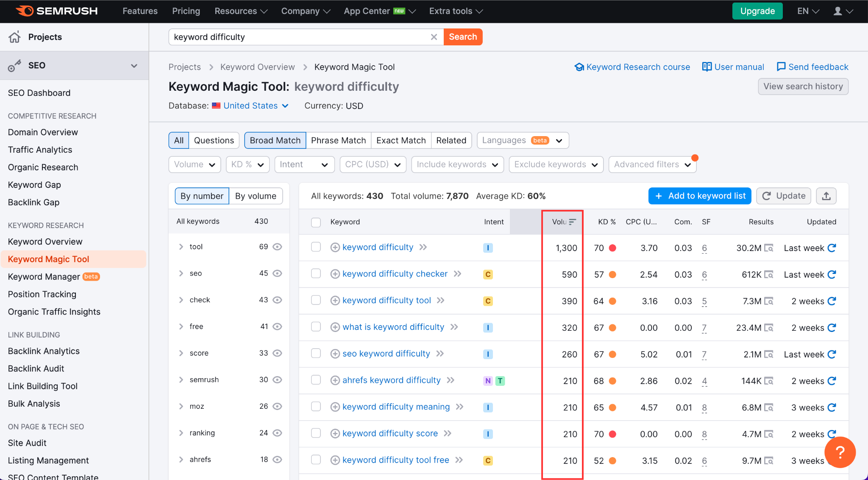This screenshot has height=480, width=868.
Task: Toggle eye icon for semrush group
Action: [277, 380]
